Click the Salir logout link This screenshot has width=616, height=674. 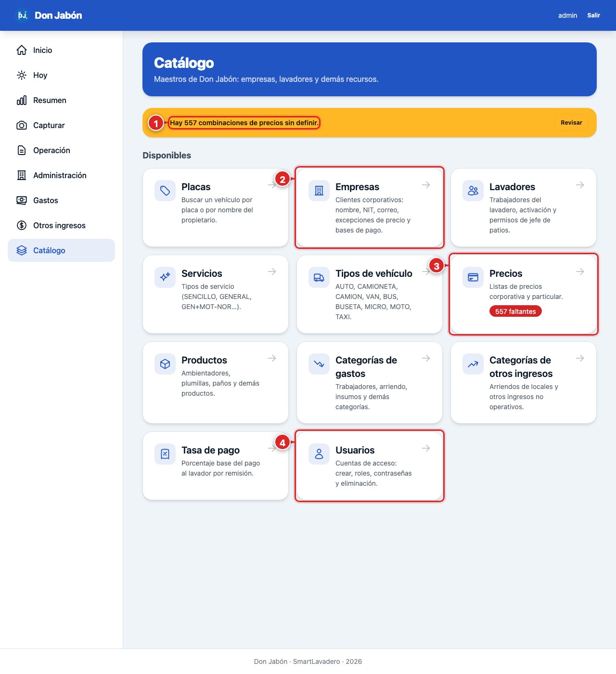click(593, 15)
